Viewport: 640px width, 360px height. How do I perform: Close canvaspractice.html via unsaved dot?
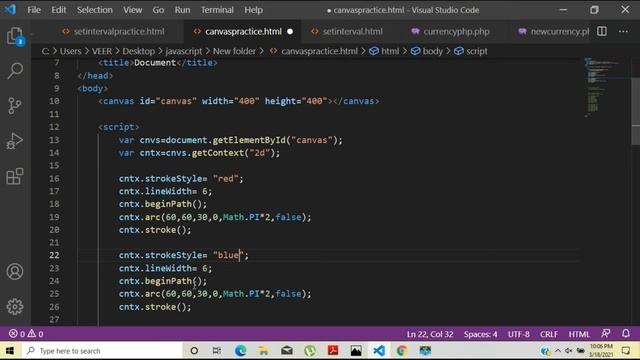coord(290,31)
